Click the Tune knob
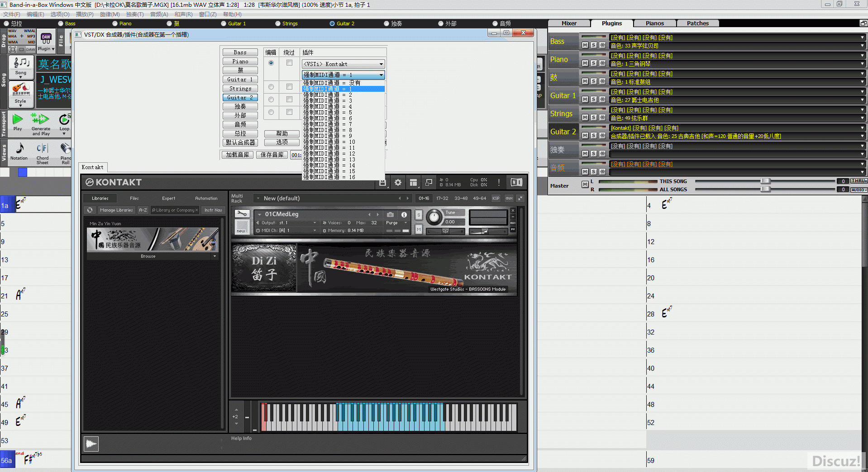868x472 pixels. (x=434, y=217)
